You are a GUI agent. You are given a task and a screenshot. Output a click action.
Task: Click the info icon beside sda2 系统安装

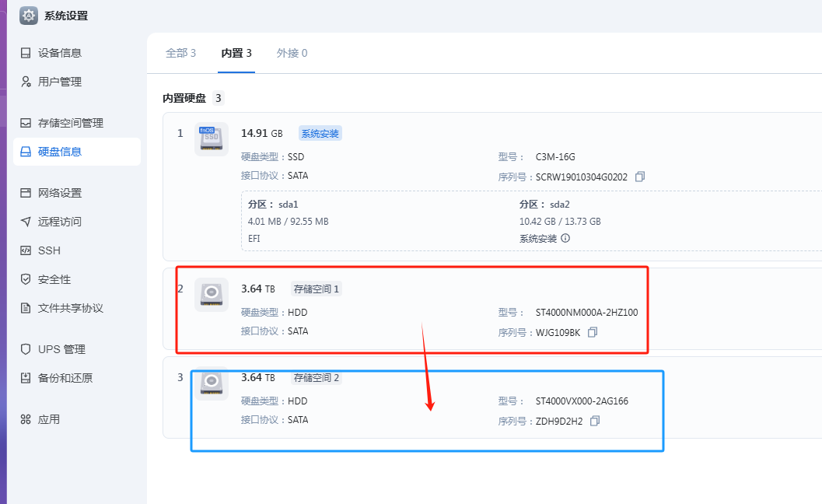[565, 238]
